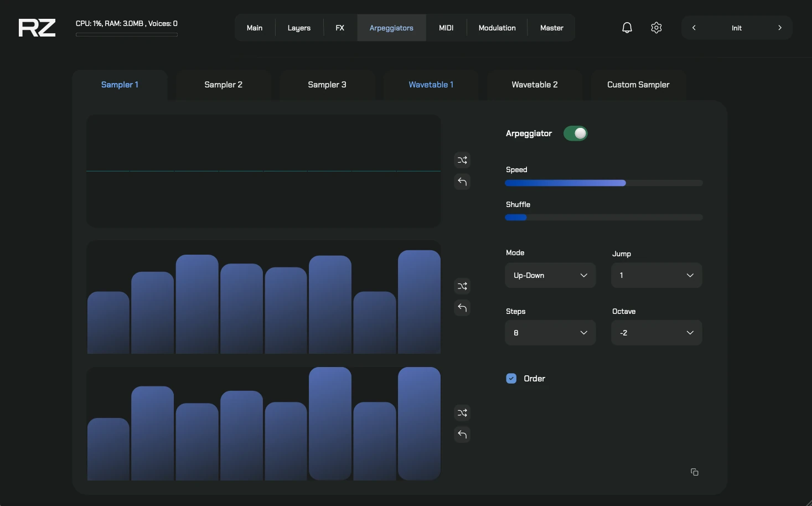Randomize the middle bar lane with shuffle icon
Screen dimensions: 812x506
point(462,286)
